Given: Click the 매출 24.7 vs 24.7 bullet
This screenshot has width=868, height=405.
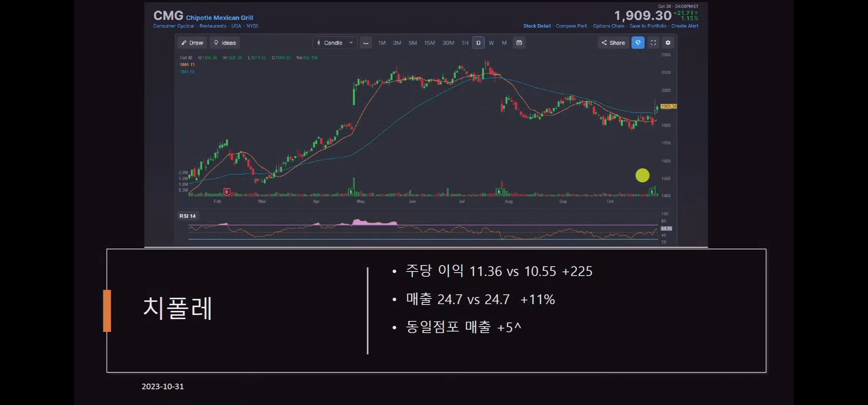Looking at the screenshot, I should pyautogui.click(x=480, y=299).
